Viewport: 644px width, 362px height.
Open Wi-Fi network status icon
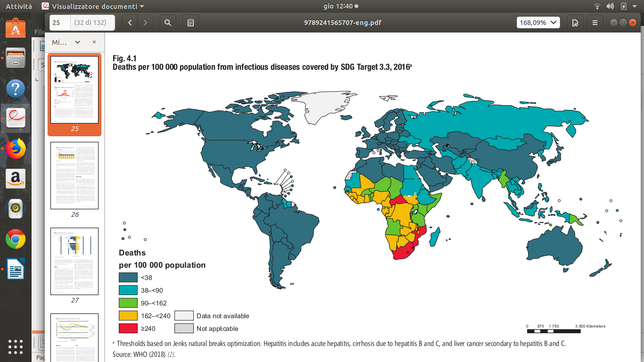[597, 7]
